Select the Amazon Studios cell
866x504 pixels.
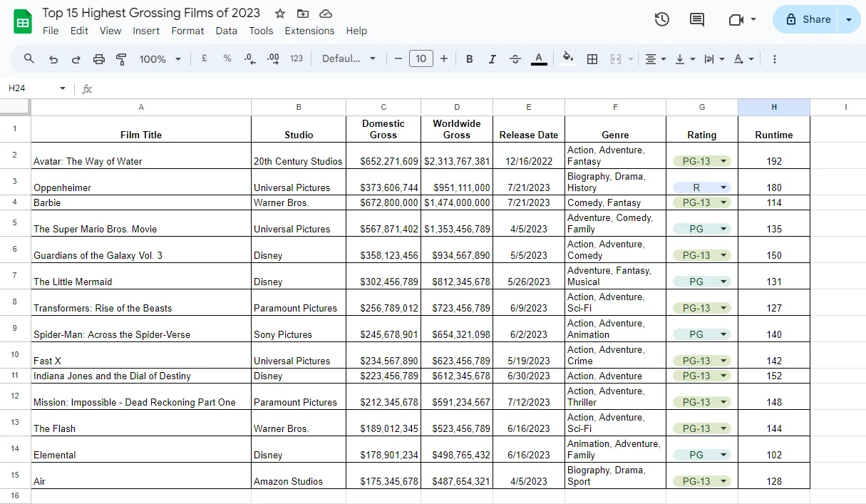point(299,475)
